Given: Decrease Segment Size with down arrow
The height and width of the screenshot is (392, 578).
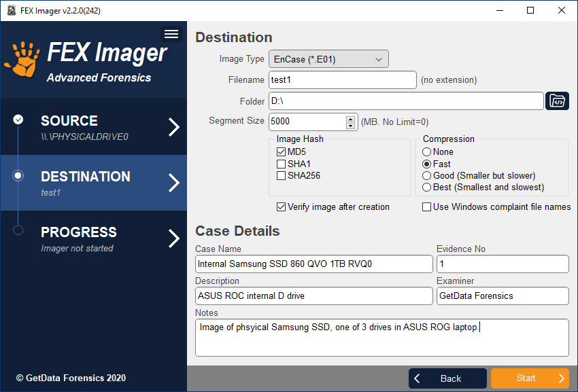Looking at the screenshot, I should coord(351,126).
